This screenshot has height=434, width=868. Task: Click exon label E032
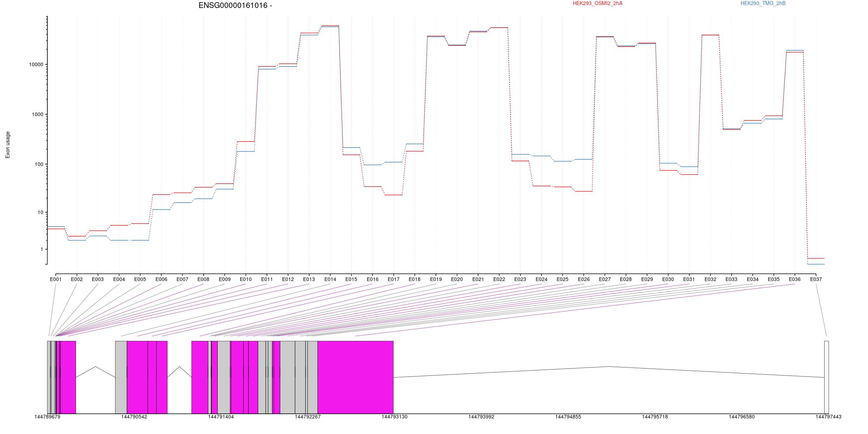710,279
